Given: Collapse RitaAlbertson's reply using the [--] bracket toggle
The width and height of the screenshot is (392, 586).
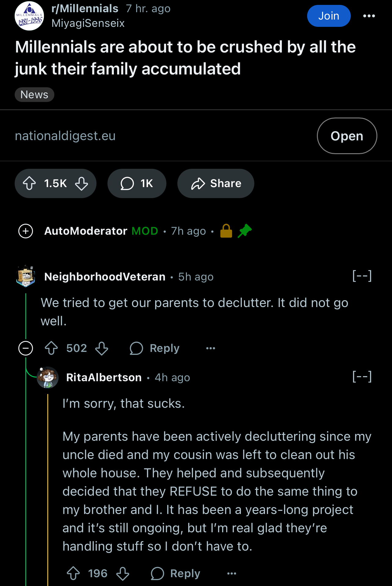Looking at the screenshot, I should [362, 377].
